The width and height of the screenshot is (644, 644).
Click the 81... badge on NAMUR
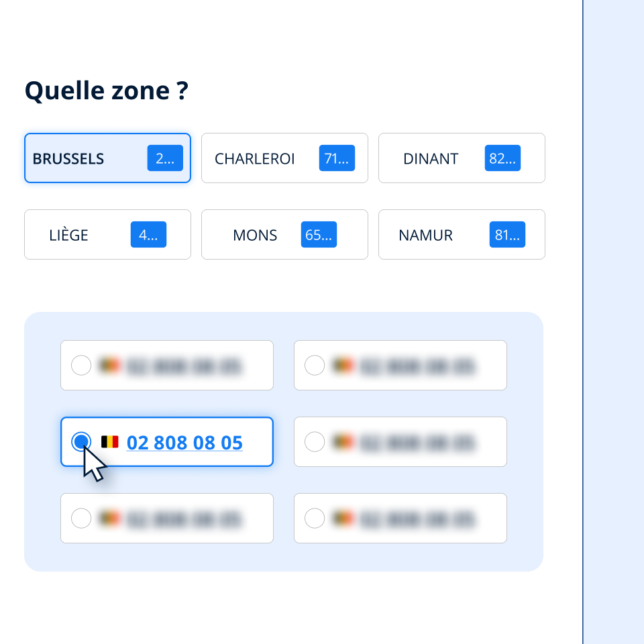point(507,234)
